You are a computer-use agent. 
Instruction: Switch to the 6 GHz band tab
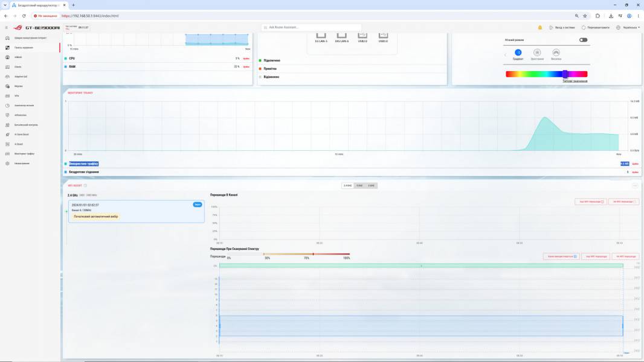(372, 186)
